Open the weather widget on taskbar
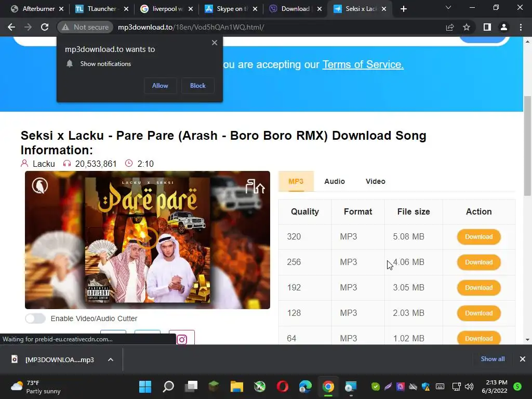 (36, 387)
